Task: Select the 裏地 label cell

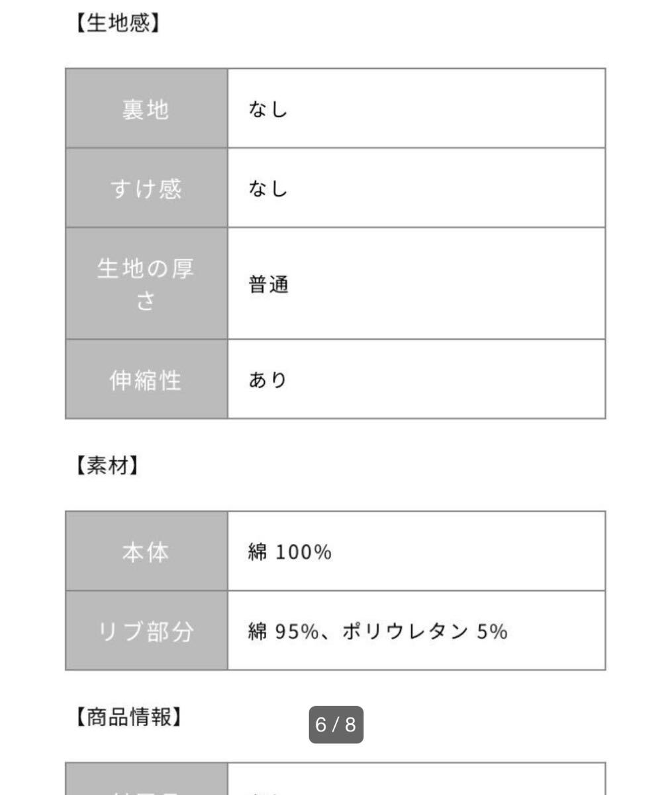Action: coord(146,109)
